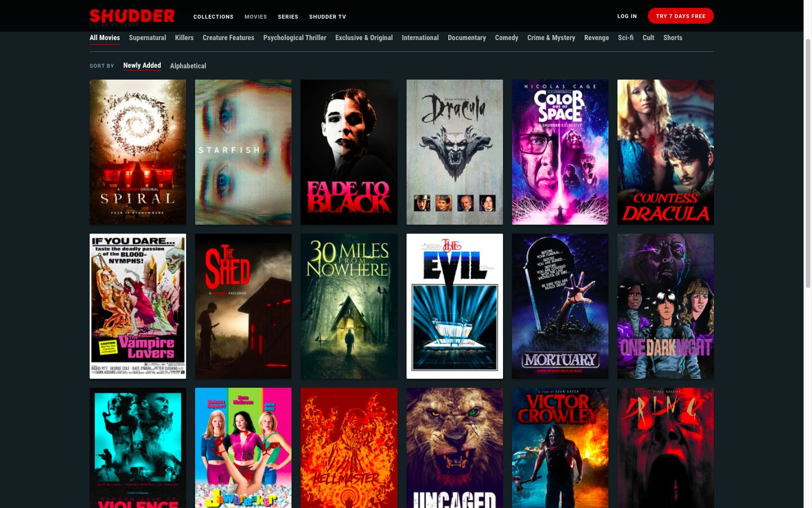This screenshot has height=508, width=812.
Task: Click the LOG IN link
Action: 626,16
